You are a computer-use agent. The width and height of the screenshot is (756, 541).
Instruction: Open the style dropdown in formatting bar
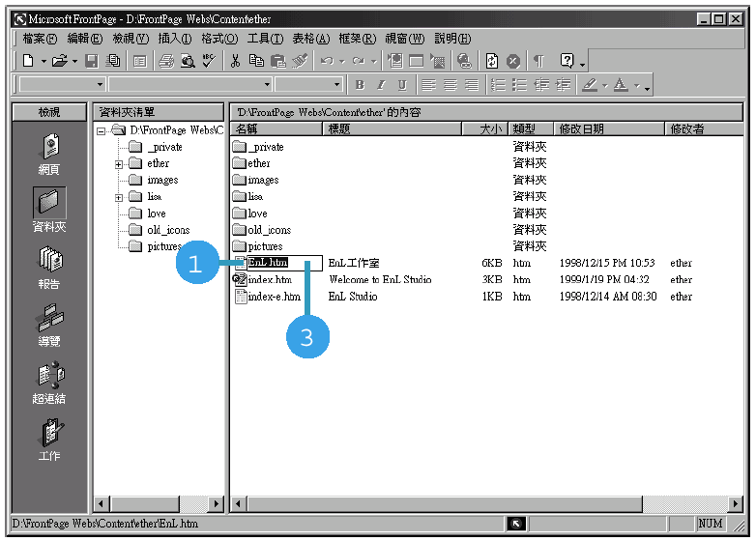pyautogui.click(x=100, y=85)
